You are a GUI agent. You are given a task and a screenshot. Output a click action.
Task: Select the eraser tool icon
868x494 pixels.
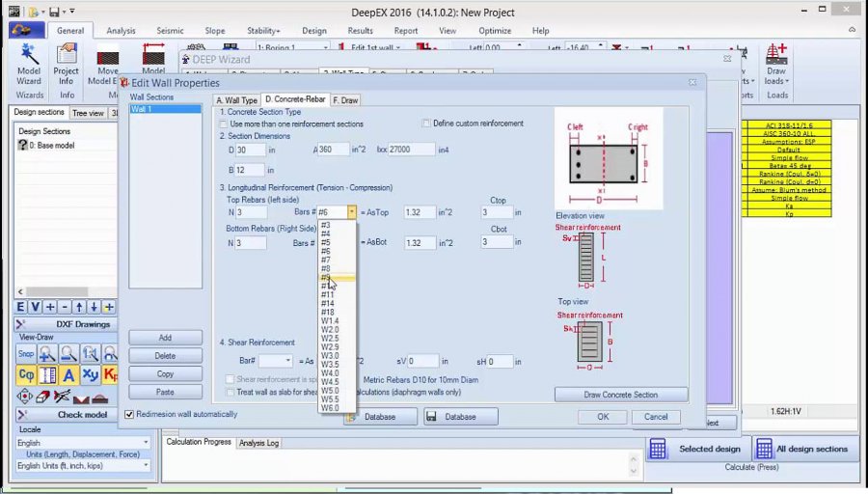(x=43, y=397)
